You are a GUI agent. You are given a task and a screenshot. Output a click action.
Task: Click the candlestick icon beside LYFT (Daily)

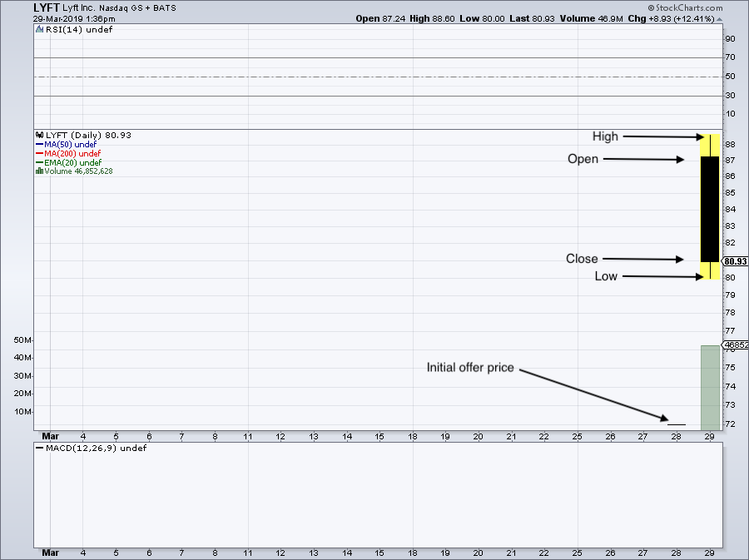(x=40, y=135)
